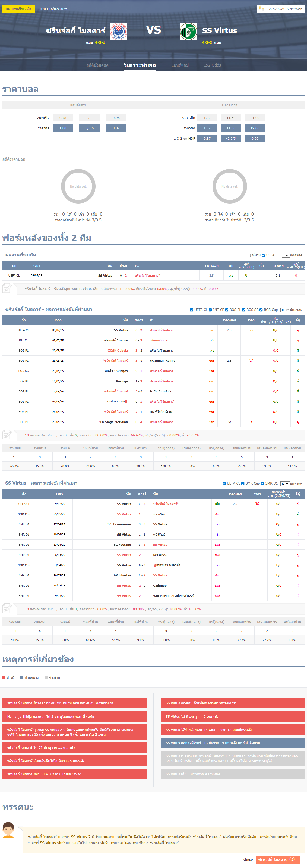
Task: Uncheck the BOS PL league filter
Action: point(227,310)
